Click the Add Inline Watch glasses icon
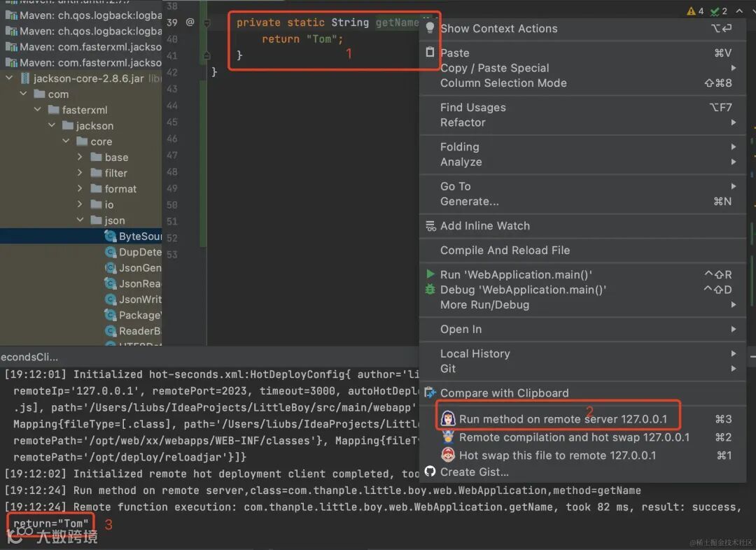This screenshot has width=756, height=550. point(430,225)
